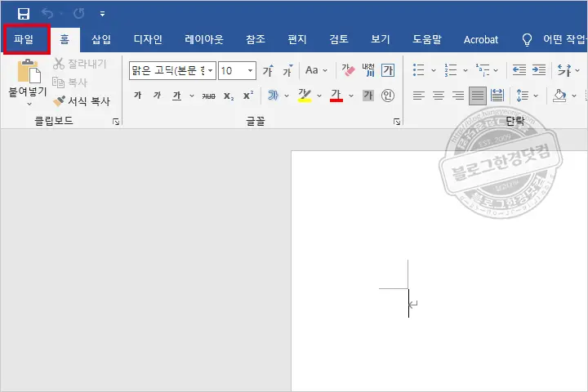
Task: Increase paragraph indent
Action: pyautogui.click(x=539, y=70)
